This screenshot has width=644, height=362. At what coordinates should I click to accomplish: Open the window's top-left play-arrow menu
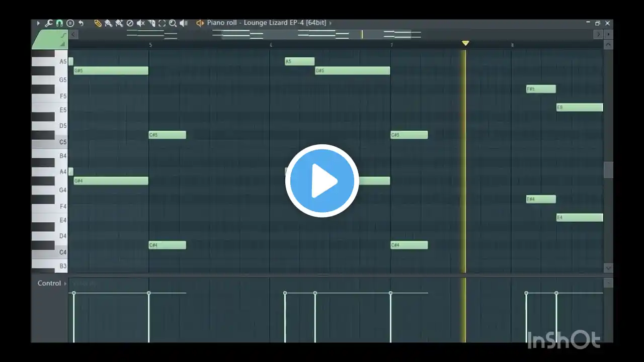click(38, 23)
